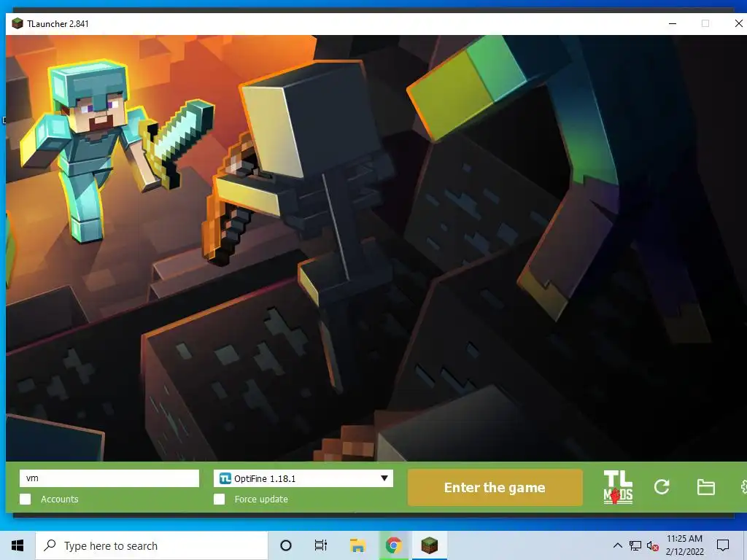Open Task View on the taskbar
The height and width of the screenshot is (560, 747).
click(x=321, y=545)
